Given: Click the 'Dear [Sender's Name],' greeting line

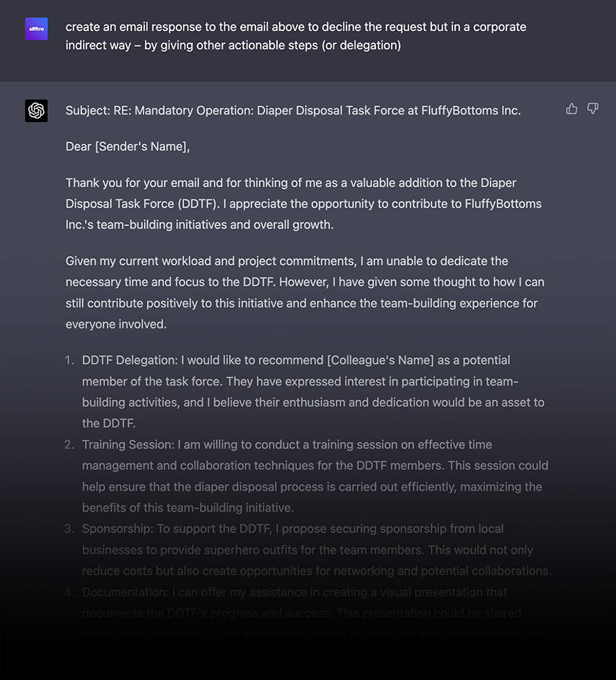Looking at the screenshot, I should coord(128,147).
